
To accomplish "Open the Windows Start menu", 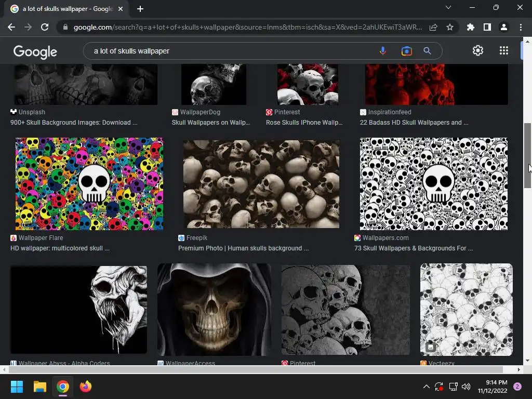I will (x=17, y=387).
